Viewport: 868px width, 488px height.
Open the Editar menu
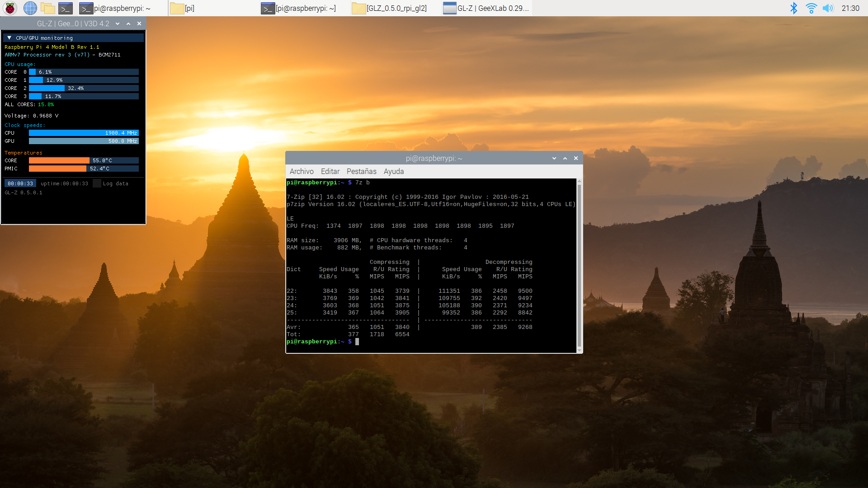click(x=330, y=171)
